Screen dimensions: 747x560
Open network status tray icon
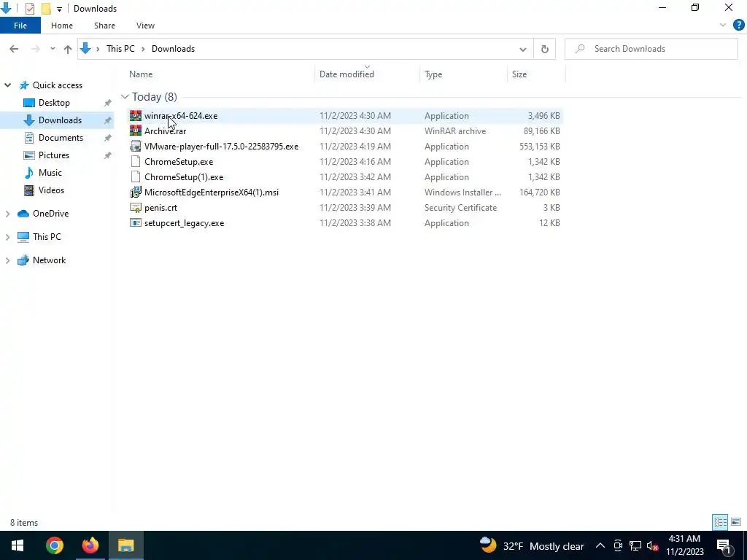(x=635, y=545)
